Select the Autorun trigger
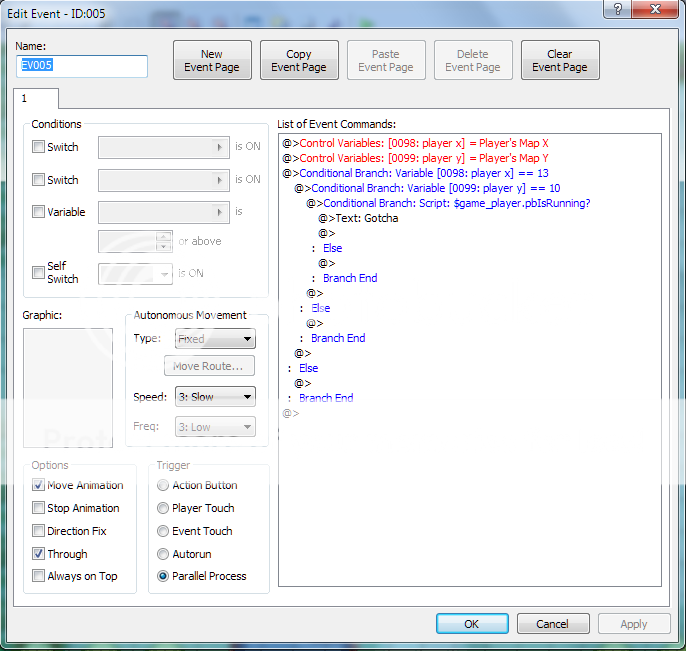This screenshot has height=651, width=686. coord(163,554)
